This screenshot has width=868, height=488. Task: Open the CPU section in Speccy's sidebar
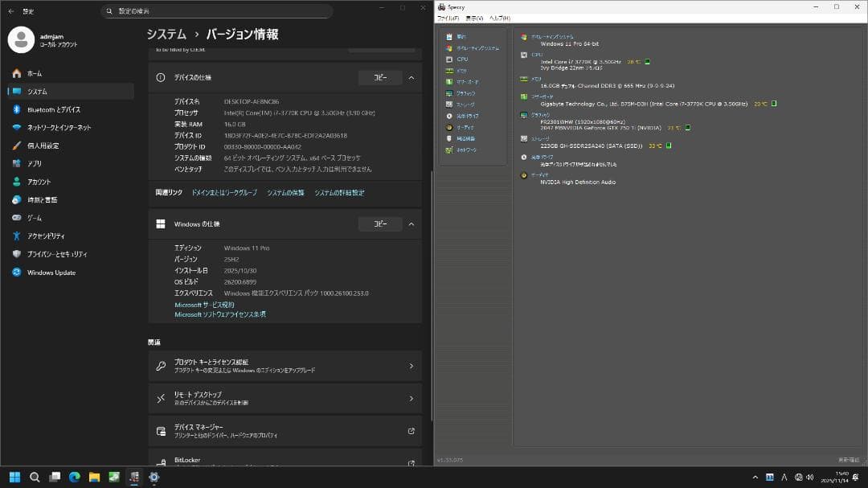tap(462, 59)
